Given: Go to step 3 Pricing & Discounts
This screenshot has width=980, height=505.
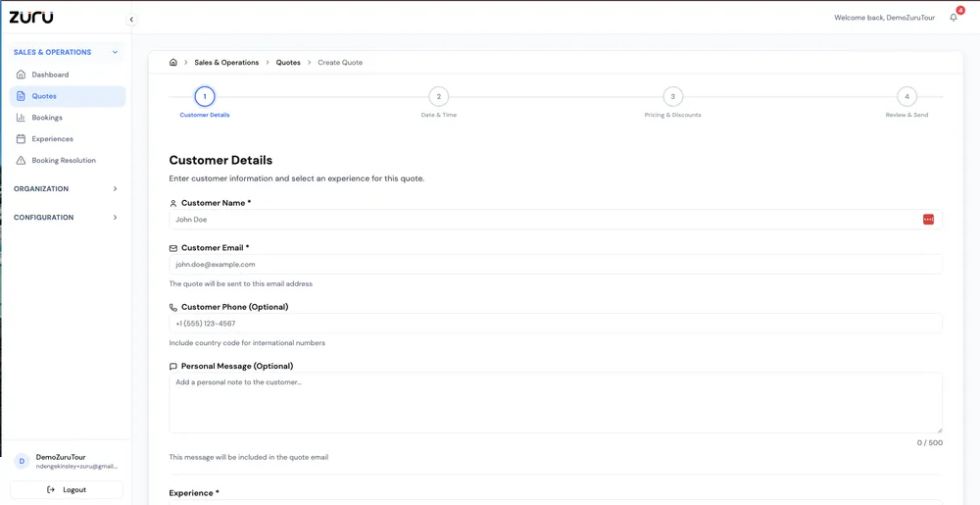Looking at the screenshot, I should (x=672, y=97).
